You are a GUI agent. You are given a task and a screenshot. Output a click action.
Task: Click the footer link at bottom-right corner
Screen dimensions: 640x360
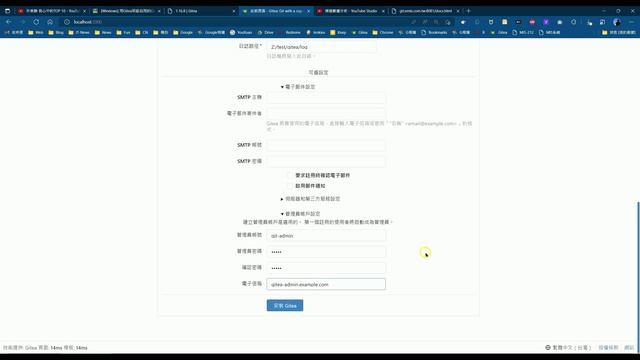tap(629, 348)
